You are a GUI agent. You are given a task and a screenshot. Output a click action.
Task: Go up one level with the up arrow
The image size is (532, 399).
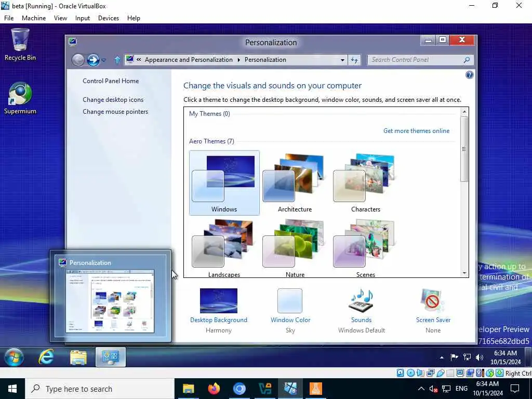coord(117,60)
